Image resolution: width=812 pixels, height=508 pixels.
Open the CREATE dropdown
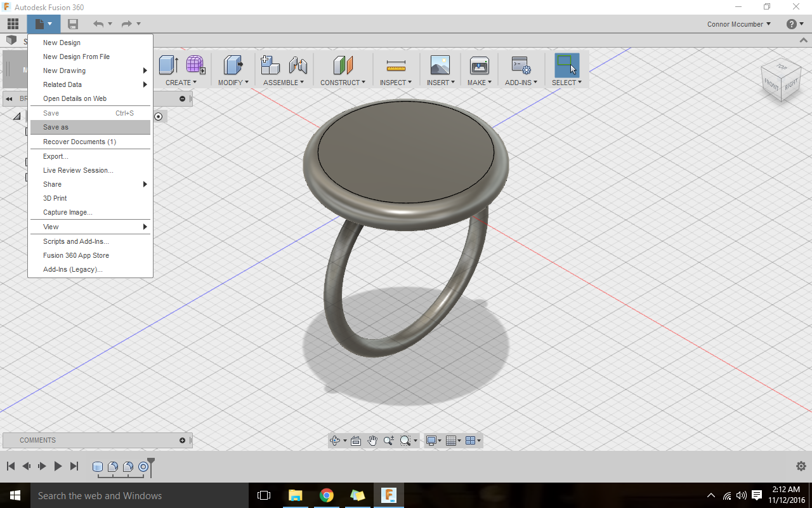[181, 83]
